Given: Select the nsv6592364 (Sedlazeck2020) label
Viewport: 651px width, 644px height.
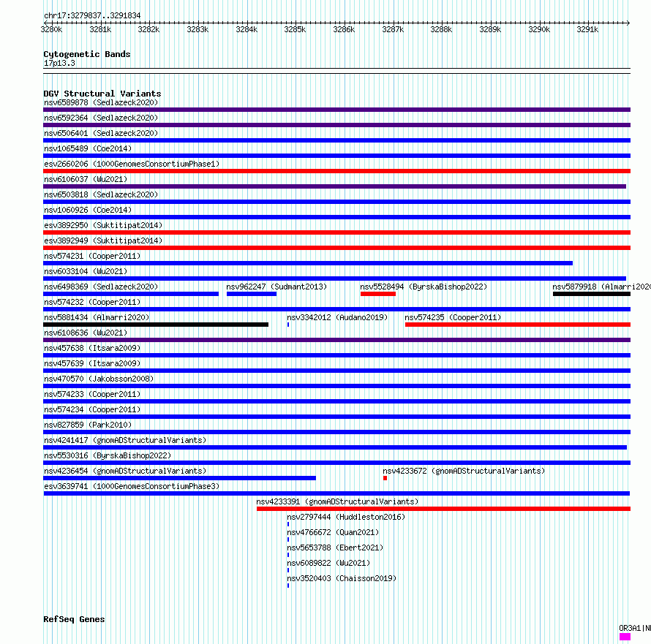Looking at the screenshot, I should 101,118.
